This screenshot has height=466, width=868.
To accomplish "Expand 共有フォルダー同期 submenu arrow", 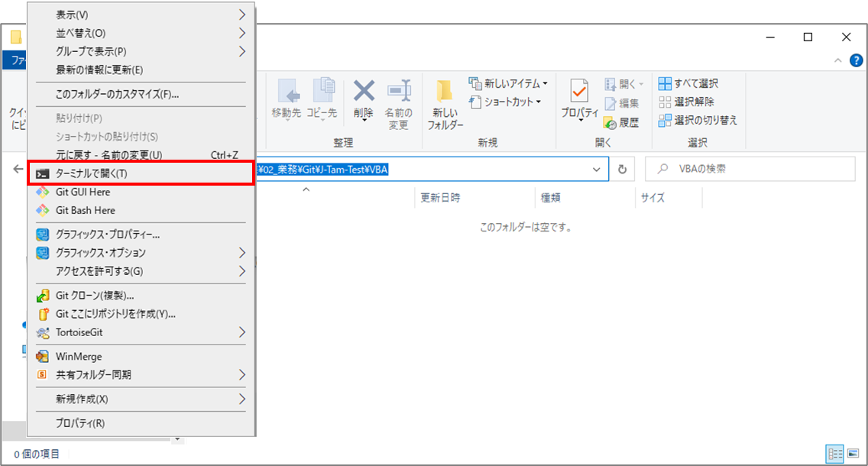I will (x=242, y=374).
